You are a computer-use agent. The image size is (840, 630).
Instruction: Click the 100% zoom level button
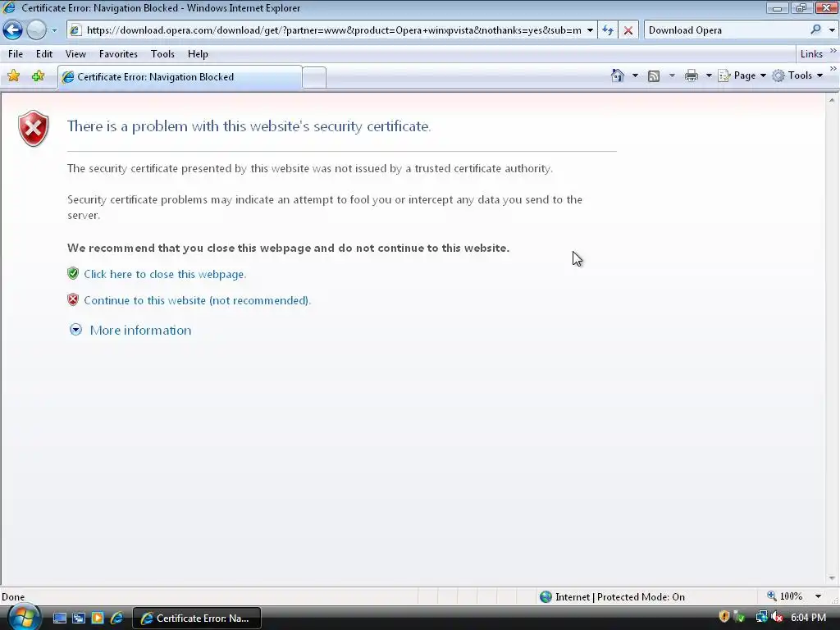(785, 597)
